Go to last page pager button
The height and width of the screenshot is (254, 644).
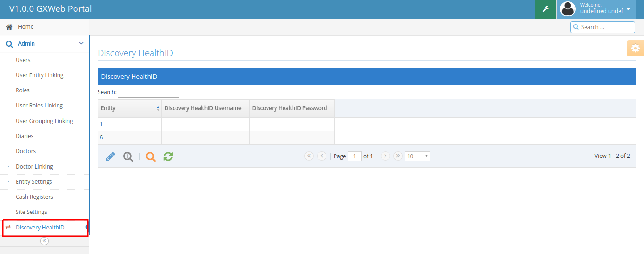click(x=398, y=156)
